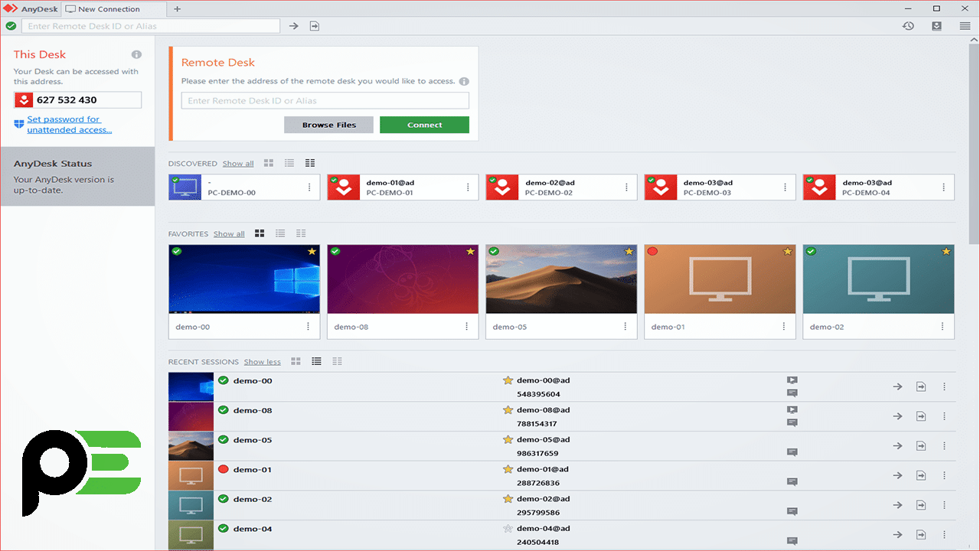Open three-dot menu for PC-DEMO-01 device
Screen dimensions: 980x551
click(x=468, y=187)
